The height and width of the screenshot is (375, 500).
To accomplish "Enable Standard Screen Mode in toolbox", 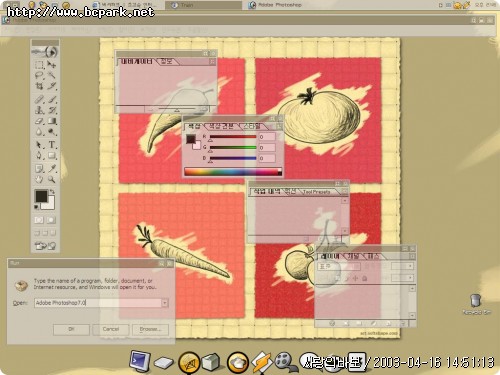I will (37, 233).
